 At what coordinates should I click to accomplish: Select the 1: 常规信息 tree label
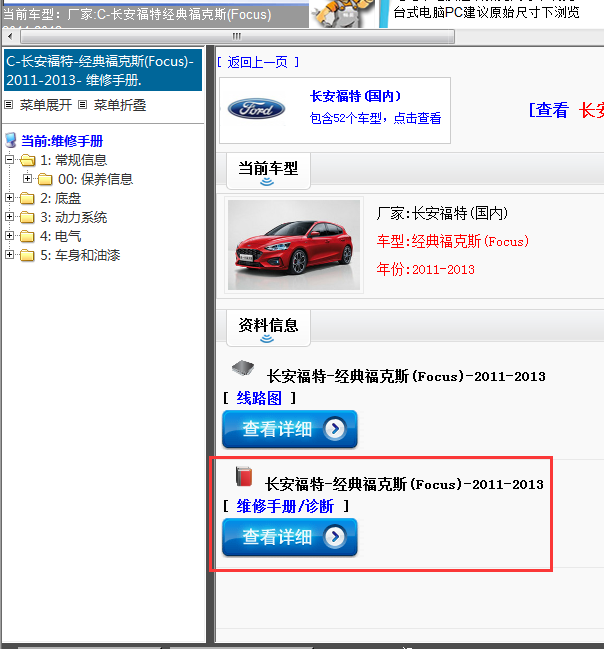pyautogui.click(x=74, y=160)
